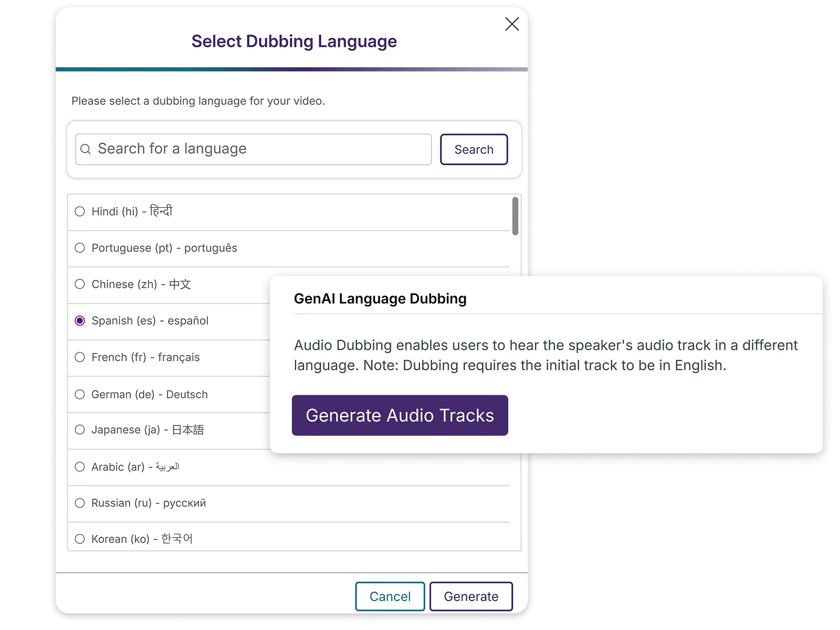
Task: Choose Portuguese (pt) as dubbing language
Action: 80,248
